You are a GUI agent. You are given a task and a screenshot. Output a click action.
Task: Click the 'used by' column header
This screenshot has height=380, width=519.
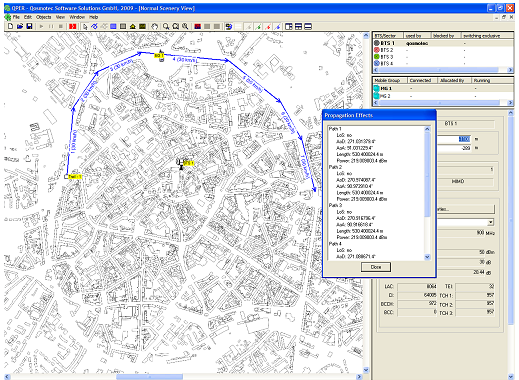coord(417,36)
